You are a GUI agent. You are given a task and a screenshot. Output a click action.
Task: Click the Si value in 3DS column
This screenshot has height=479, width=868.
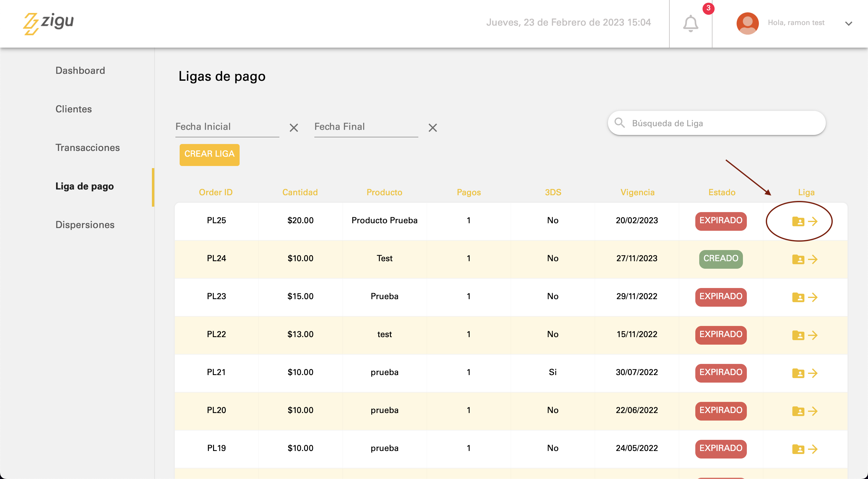pos(553,373)
